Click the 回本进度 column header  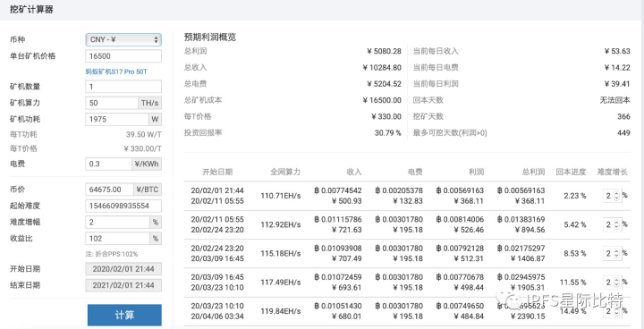pos(571,172)
